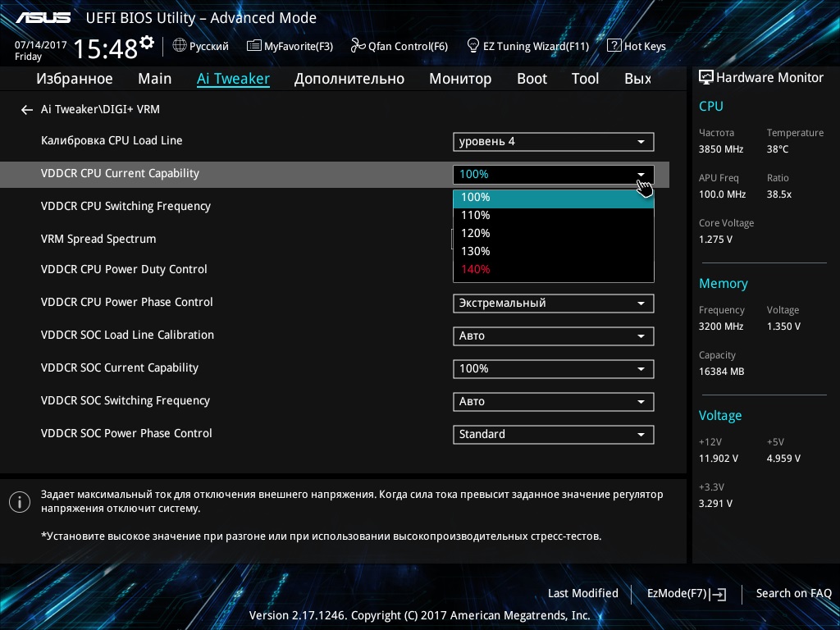Viewport: 840px width, 630px height.
Task: Open the VDDCR CPU Power Phase Control dropdown
Action: 554,304
